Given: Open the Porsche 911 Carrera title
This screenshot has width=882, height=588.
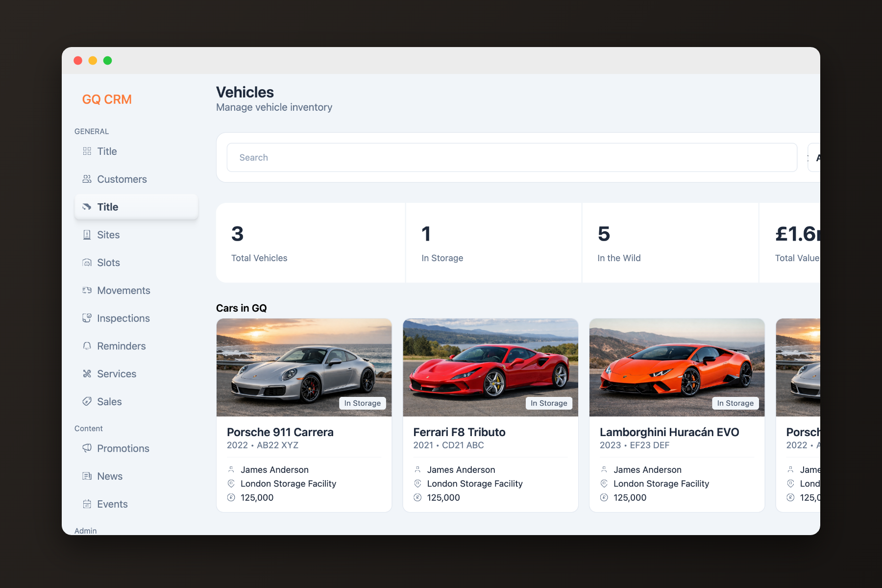Looking at the screenshot, I should click(280, 432).
